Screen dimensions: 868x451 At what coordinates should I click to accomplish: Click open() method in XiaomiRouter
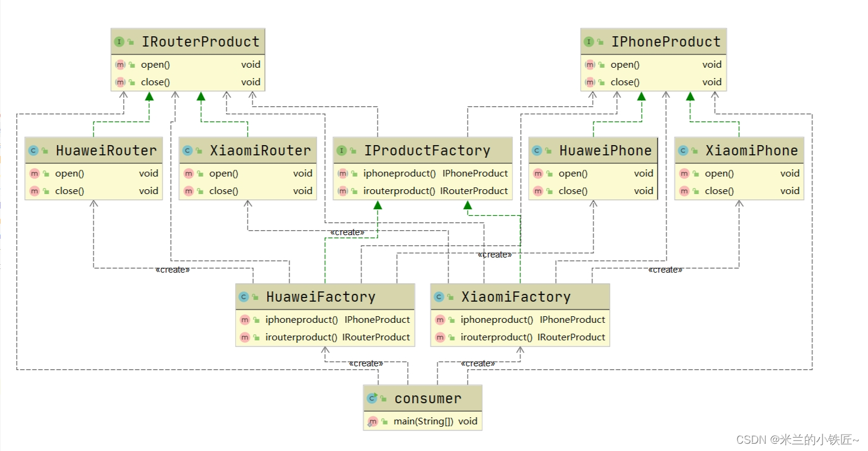click(224, 174)
